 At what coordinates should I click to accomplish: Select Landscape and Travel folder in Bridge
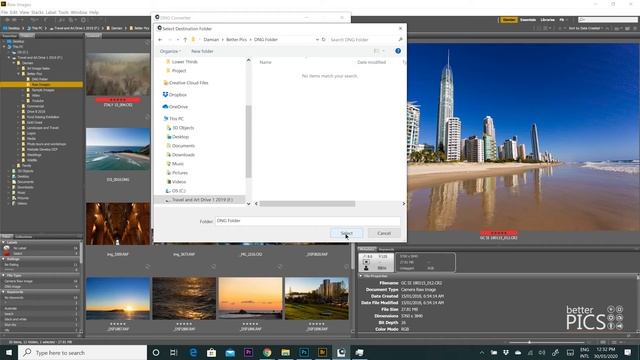[40, 128]
